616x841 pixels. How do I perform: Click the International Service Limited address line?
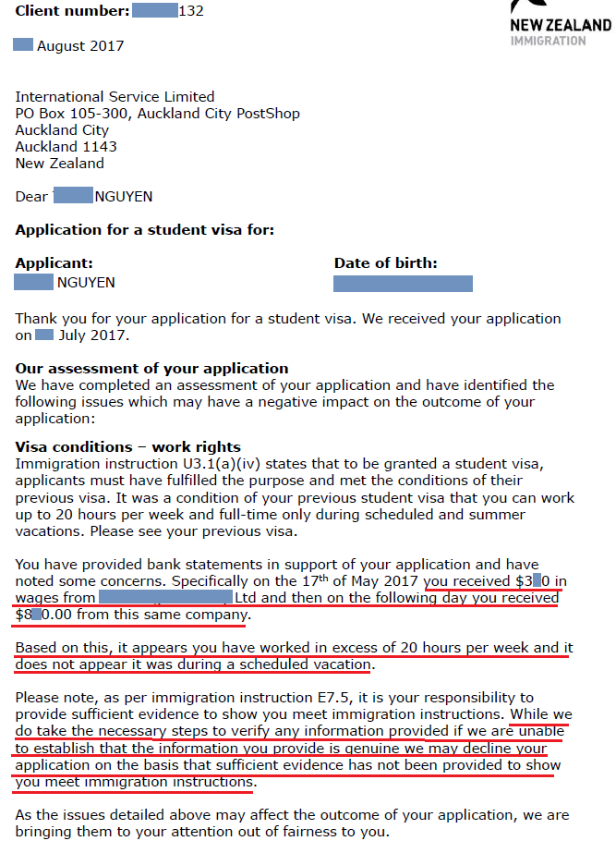(115, 96)
